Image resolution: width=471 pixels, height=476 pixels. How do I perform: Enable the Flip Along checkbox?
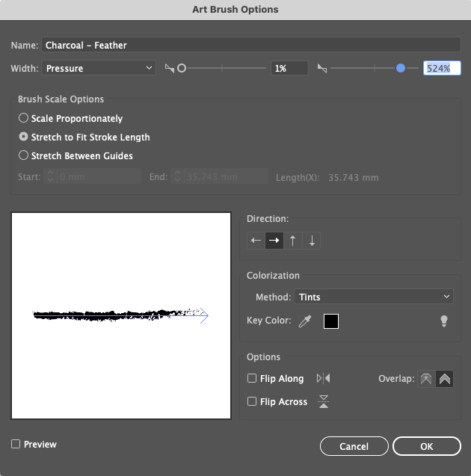point(252,378)
